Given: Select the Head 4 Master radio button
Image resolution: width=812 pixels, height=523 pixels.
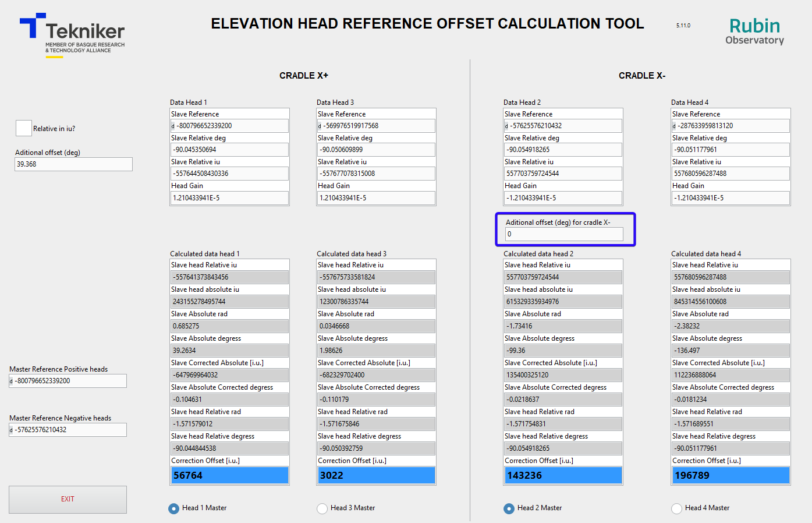Looking at the screenshot, I should point(676,508).
